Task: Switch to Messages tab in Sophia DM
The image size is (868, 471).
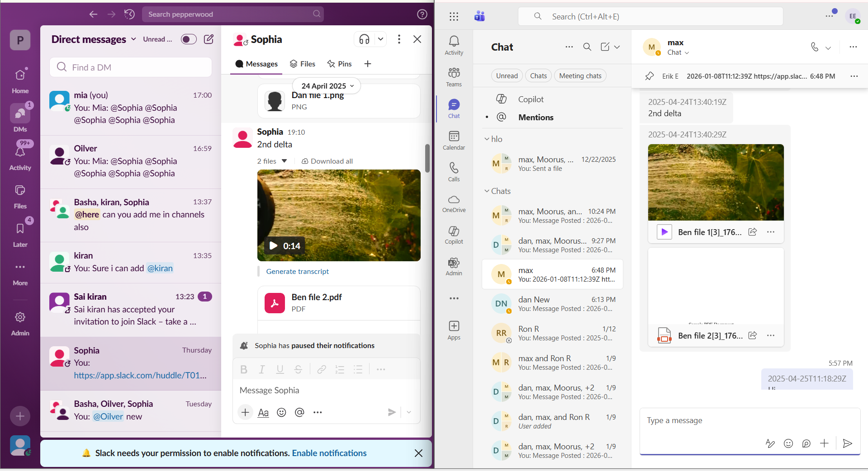Action: tap(256, 64)
